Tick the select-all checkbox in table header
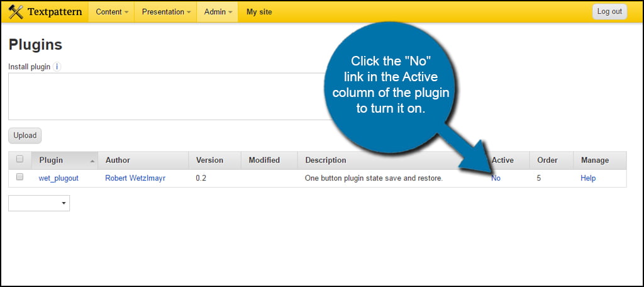This screenshot has height=287, width=644. point(19,160)
